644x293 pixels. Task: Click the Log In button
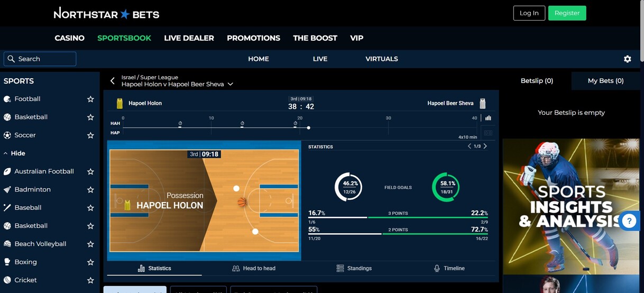click(529, 13)
